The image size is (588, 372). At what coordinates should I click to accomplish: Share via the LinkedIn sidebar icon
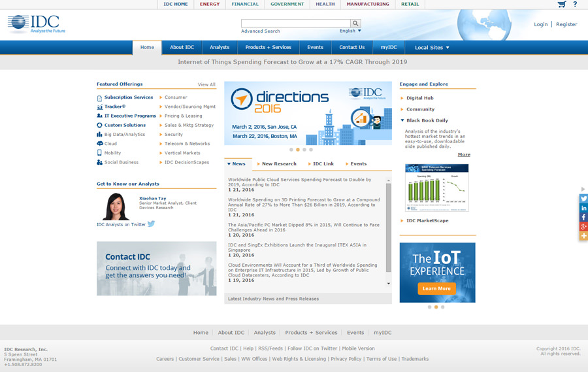coord(583,208)
